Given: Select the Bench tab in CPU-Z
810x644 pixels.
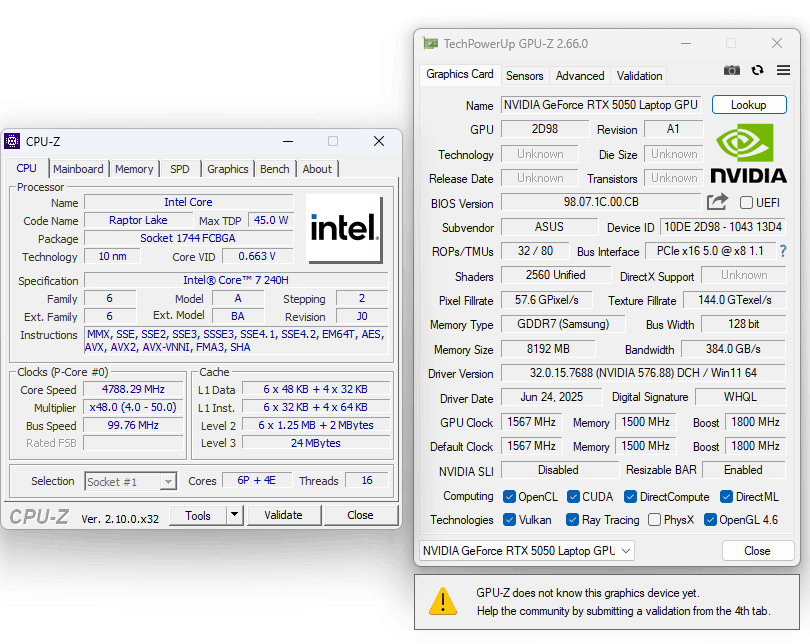Looking at the screenshot, I should 275,169.
